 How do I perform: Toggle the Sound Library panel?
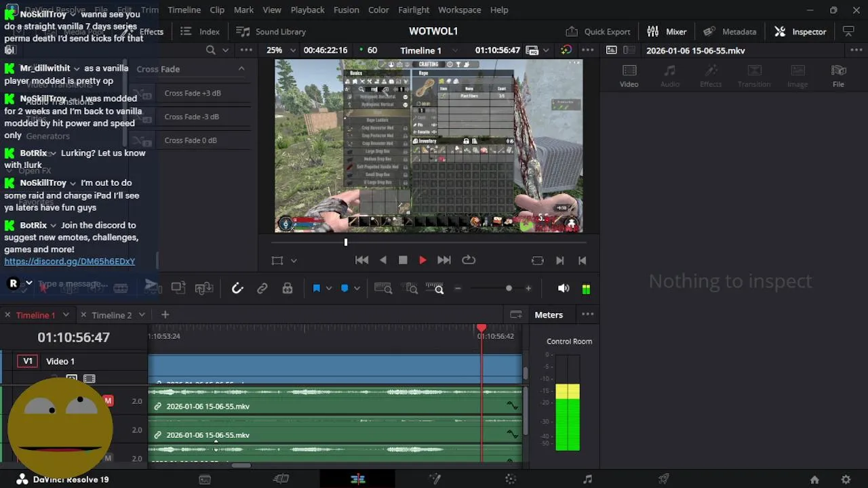click(x=271, y=31)
